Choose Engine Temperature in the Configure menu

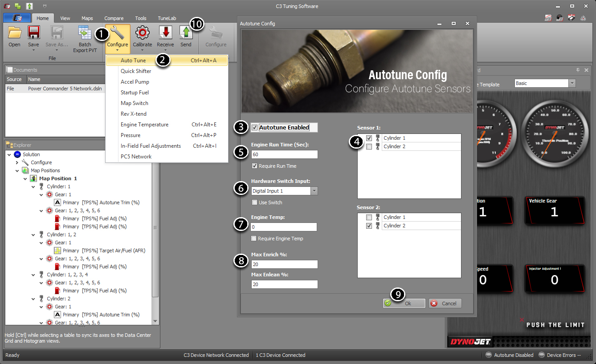(167, 125)
